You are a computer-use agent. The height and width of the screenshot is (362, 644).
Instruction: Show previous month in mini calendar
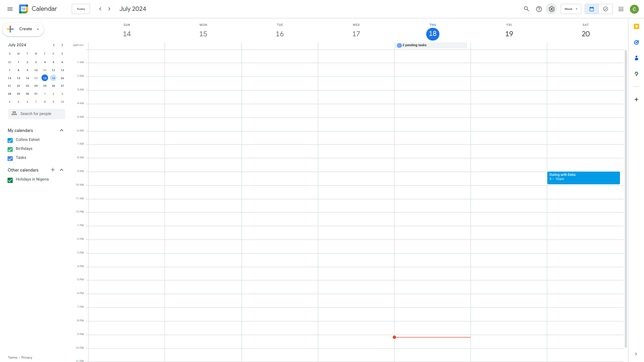pyautogui.click(x=54, y=45)
